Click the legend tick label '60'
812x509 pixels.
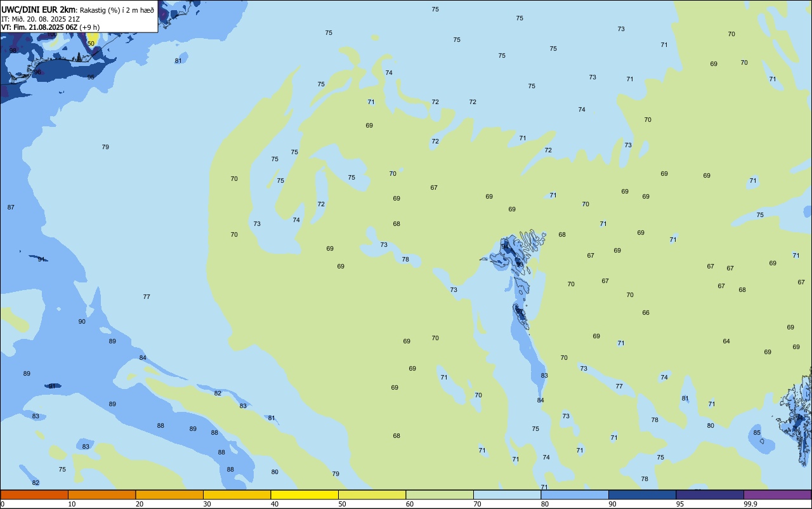410,504
